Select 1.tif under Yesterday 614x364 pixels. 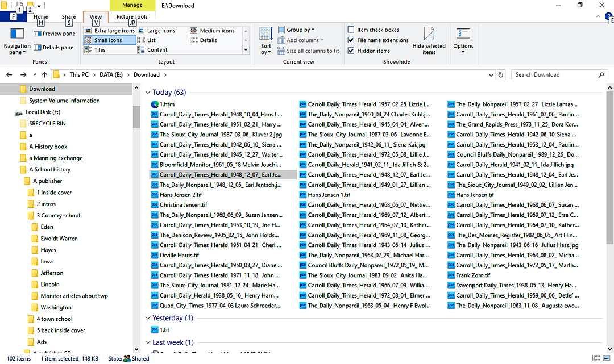pyautogui.click(x=160, y=330)
